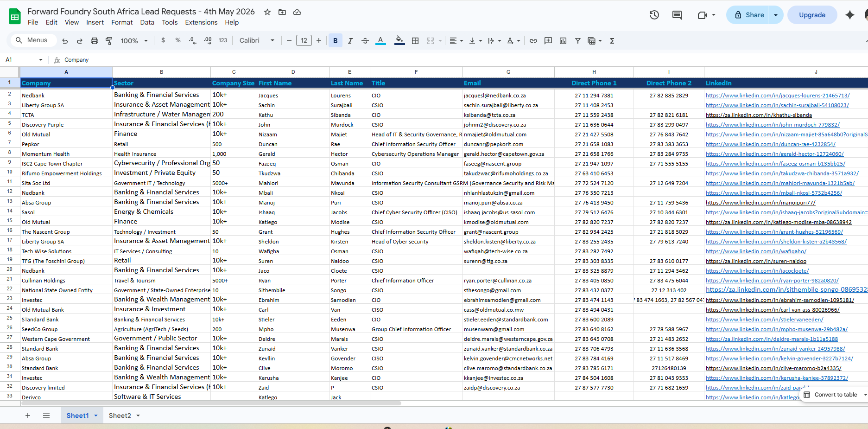Screen dimensions: 868x429
Task: Open the Sheet1 tab options arrow
Action: click(x=96, y=416)
